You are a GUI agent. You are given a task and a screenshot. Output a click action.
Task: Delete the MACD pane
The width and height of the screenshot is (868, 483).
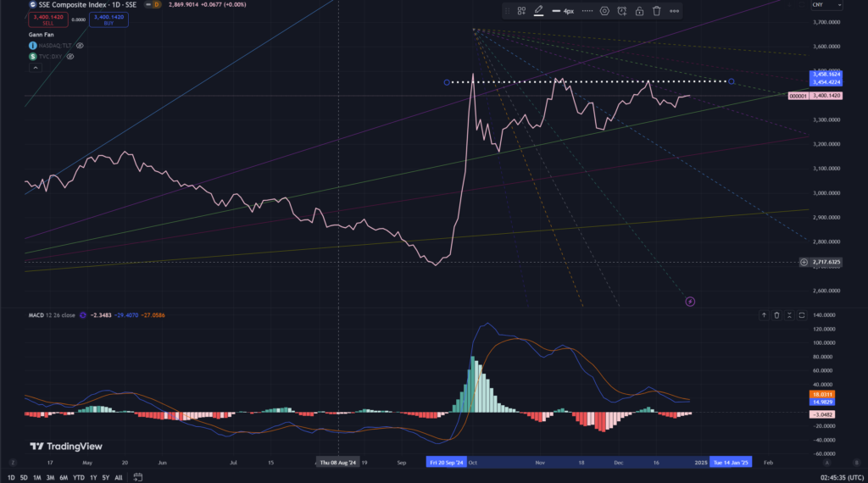(776, 315)
